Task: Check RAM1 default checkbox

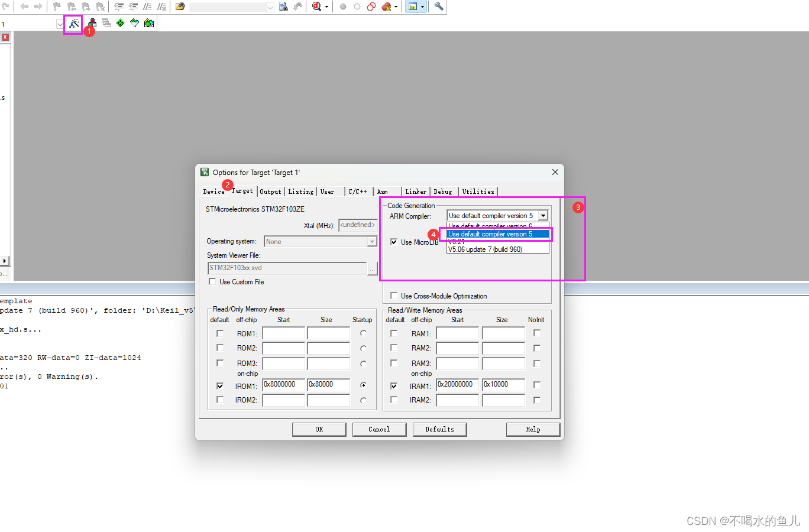Action: click(394, 333)
